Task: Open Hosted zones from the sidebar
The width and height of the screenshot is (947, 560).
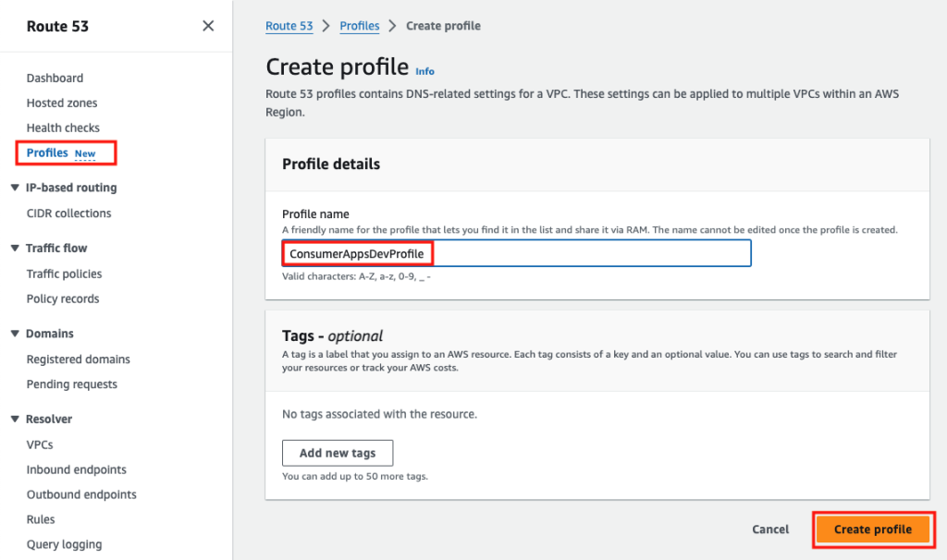Action: click(x=61, y=103)
